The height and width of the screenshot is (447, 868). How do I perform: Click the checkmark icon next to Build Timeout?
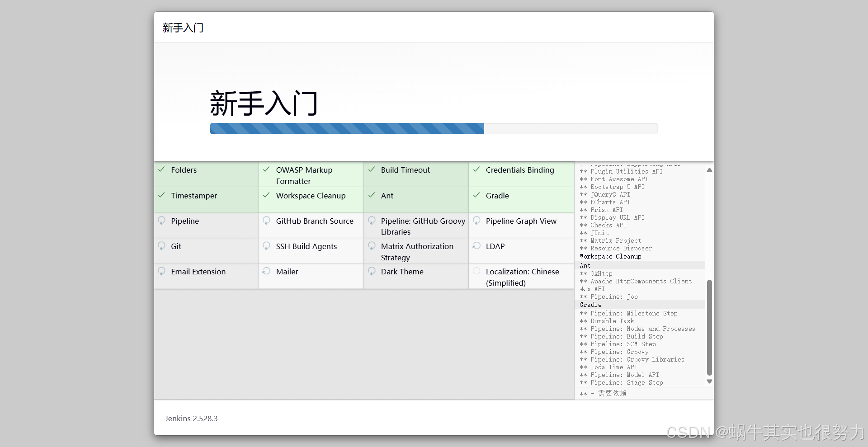pyautogui.click(x=371, y=169)
